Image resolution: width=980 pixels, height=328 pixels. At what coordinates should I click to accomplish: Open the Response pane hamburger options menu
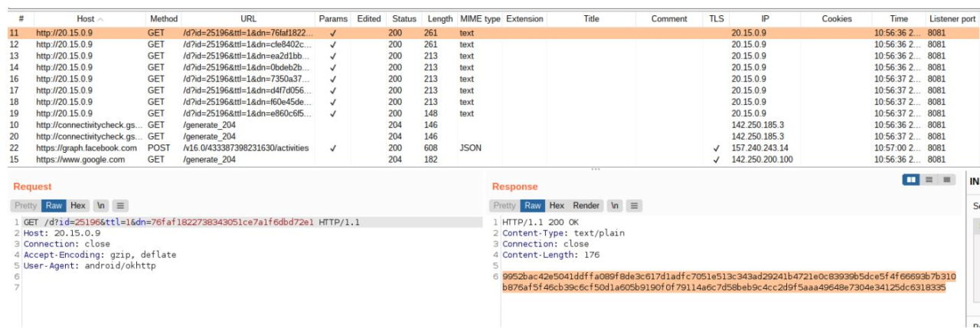[x=635, y=206]
